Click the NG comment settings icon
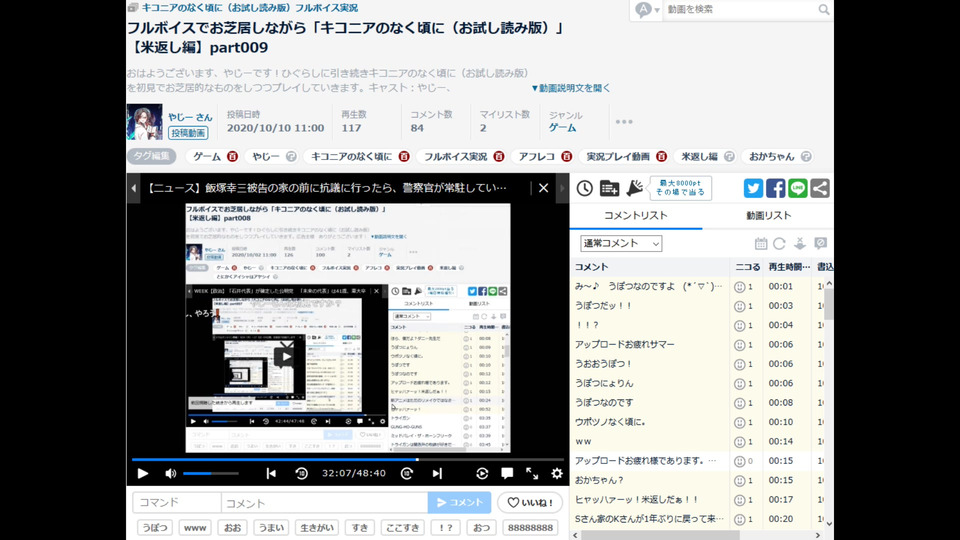This screenshot has height=540, width=960. (x=820, y=244)
